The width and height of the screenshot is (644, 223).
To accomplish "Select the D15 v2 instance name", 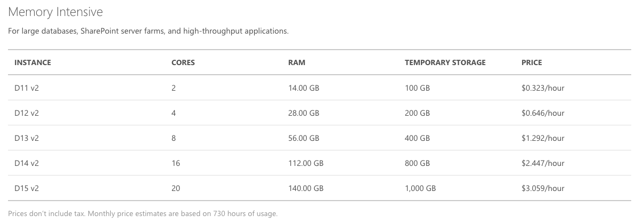I will (x=27, y=188).
